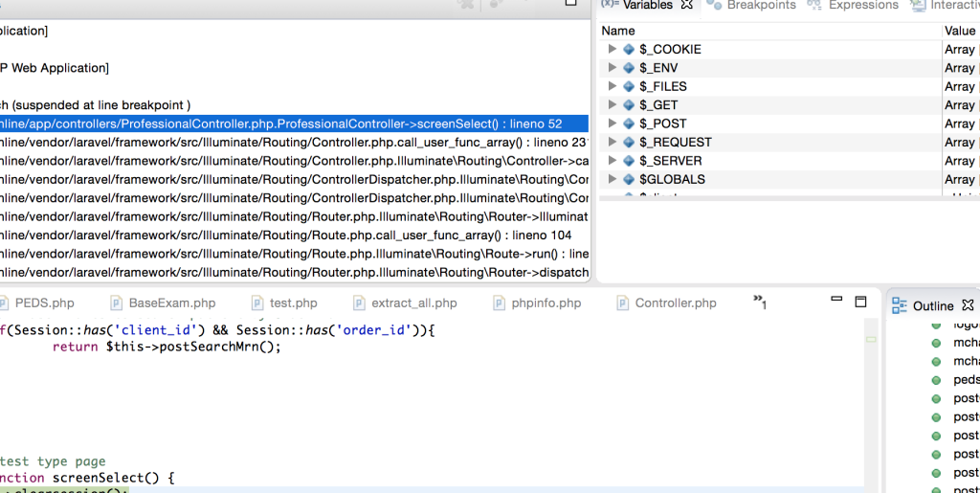Expand the $GLOBALS variable node
The height and width of the screenshot is (493, 980).
(x=612, y=179)
